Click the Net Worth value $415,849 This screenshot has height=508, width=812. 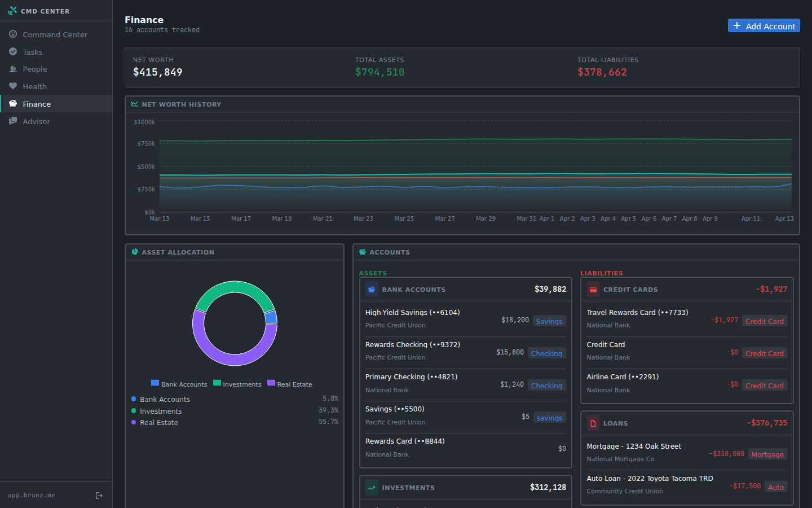click(x=158, y=72)
